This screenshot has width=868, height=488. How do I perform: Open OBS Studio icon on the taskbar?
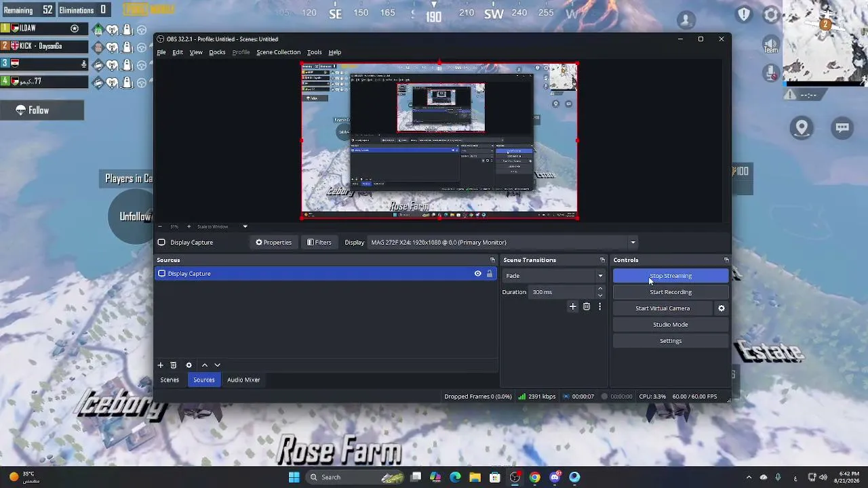click(515, 477)
